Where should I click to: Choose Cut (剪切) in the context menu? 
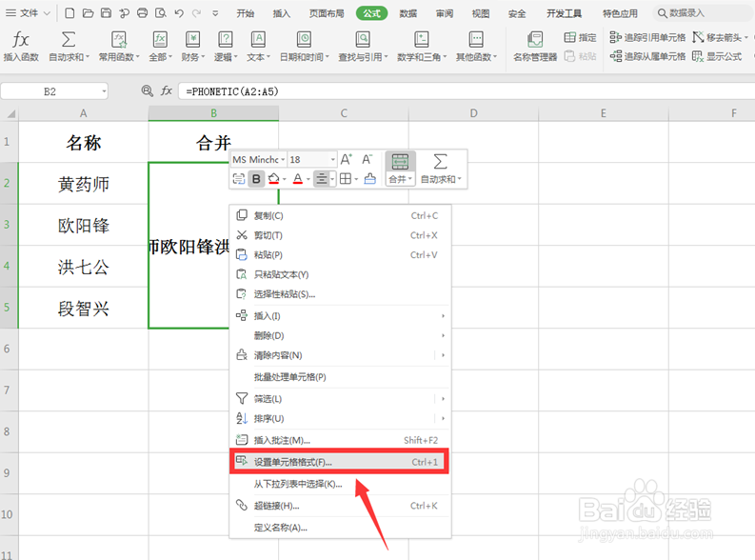pyautogui.click(x=340, y=235)
